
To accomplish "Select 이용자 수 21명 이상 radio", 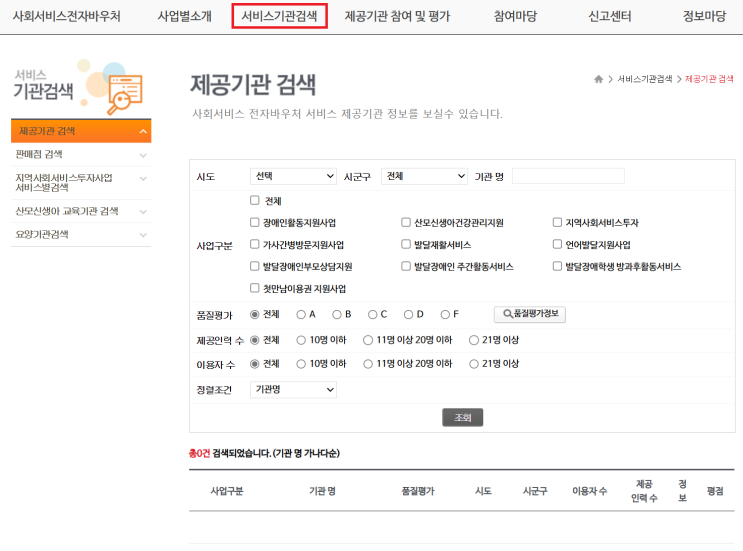I will pyautogui.click(x=474, y=364).
